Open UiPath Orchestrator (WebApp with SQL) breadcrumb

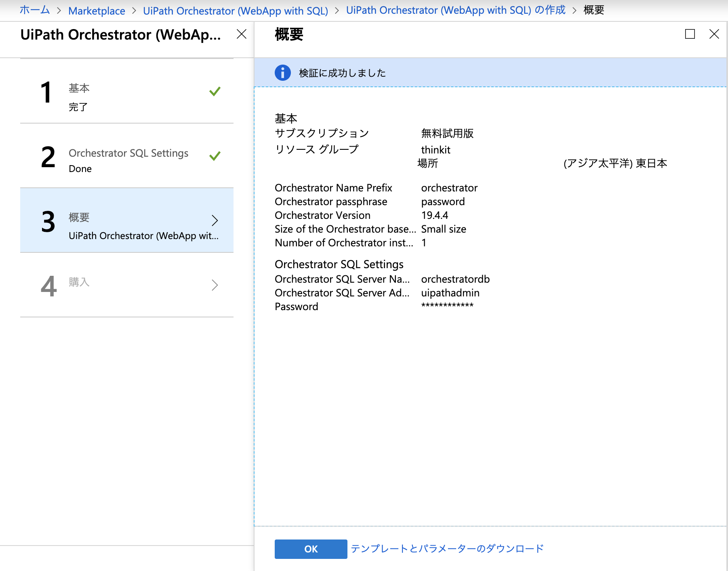click(236, 11)
